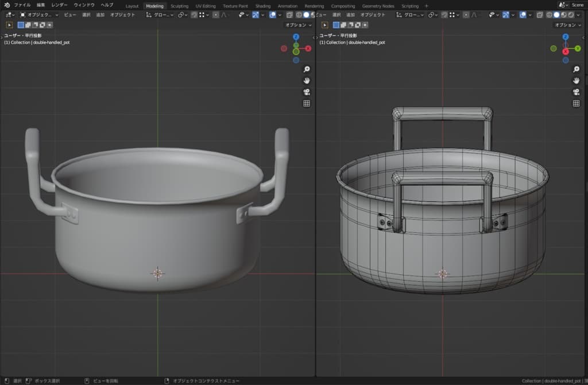Toggle X-ray mode in left viewport header
This screenshot has height=385, width=588.
[x=289, y=15]
